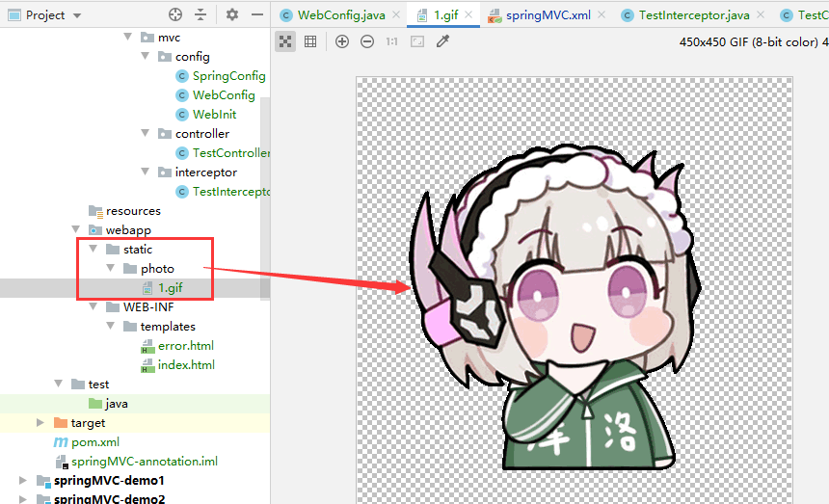
Task: Close the WebConfig.java tab
Action: coord(396,14)
